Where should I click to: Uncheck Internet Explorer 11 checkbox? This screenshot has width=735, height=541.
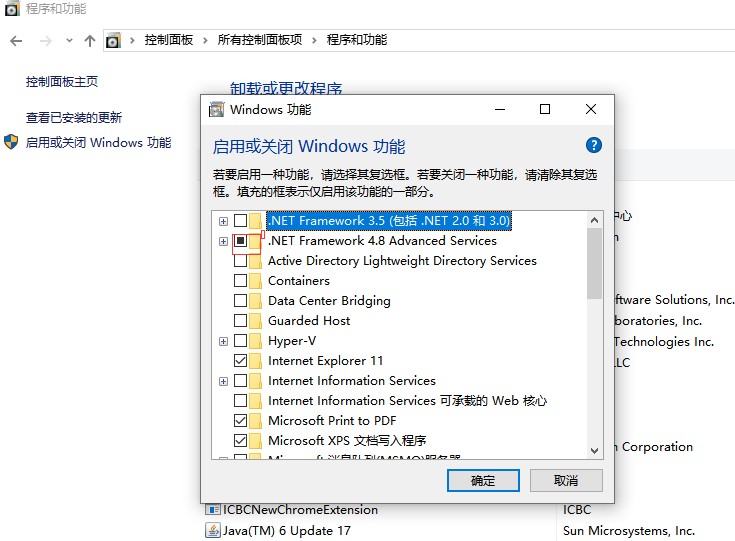[x=240, y=361]
